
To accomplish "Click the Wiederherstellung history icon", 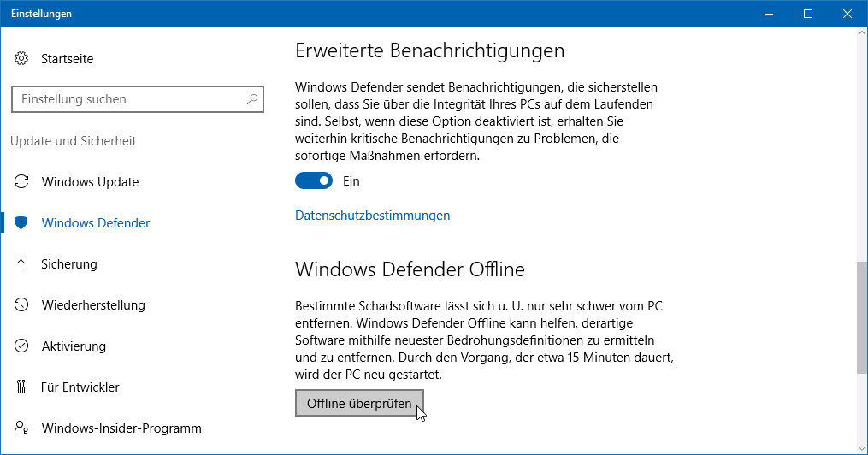I will coord(21,305).
